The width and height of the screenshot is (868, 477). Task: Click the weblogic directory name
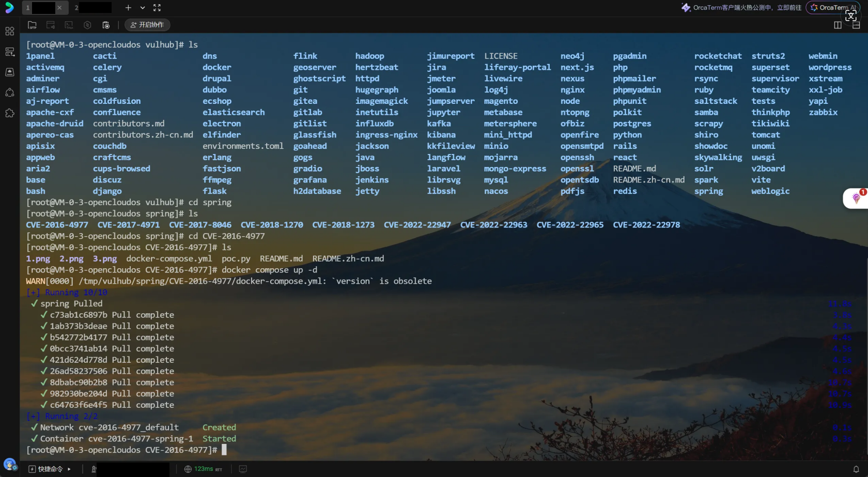770,191
